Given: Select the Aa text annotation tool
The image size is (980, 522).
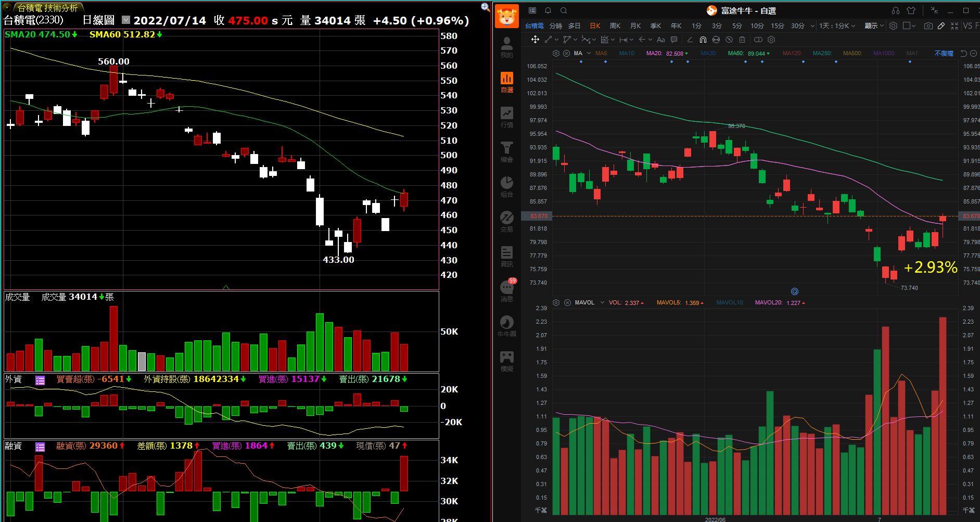Looking at the screenshot, I should pyautogui.click(x=661, y=40).
